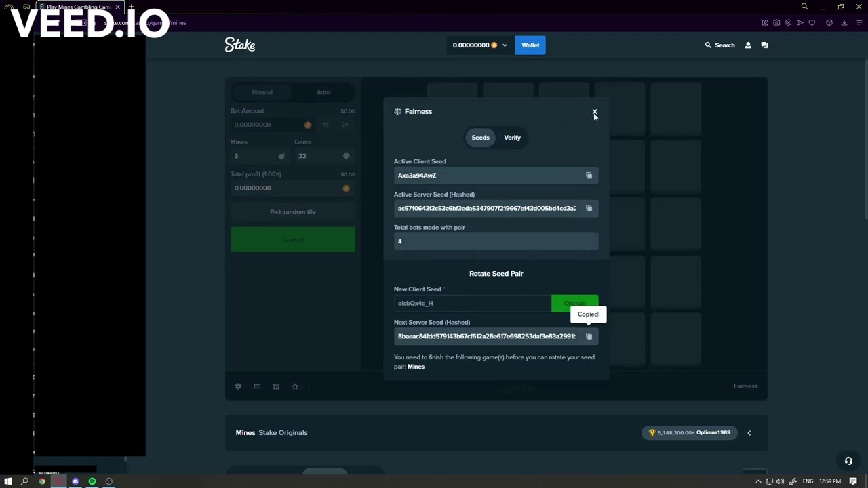The image size is (868, 488).
Task: Click the Bet Amount input field
Action: 272,125
